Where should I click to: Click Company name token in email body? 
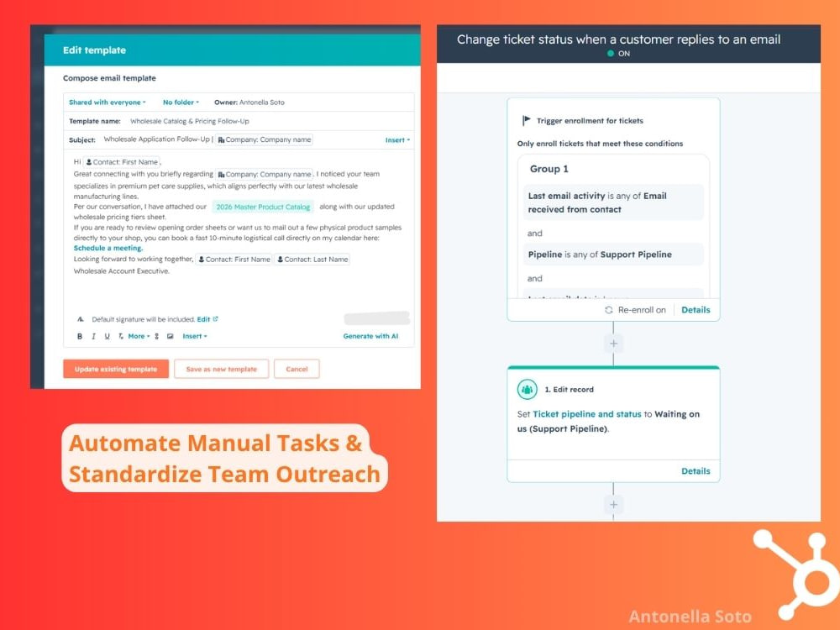point(264,174)
